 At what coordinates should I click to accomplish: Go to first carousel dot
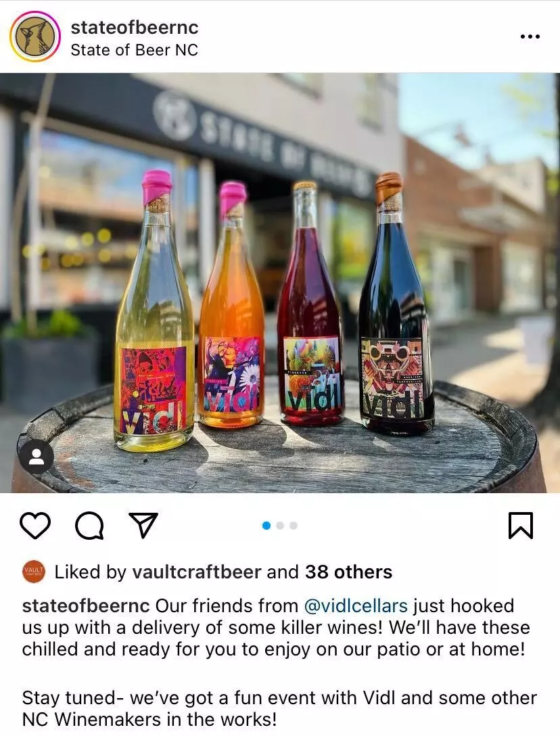point(266,526)
